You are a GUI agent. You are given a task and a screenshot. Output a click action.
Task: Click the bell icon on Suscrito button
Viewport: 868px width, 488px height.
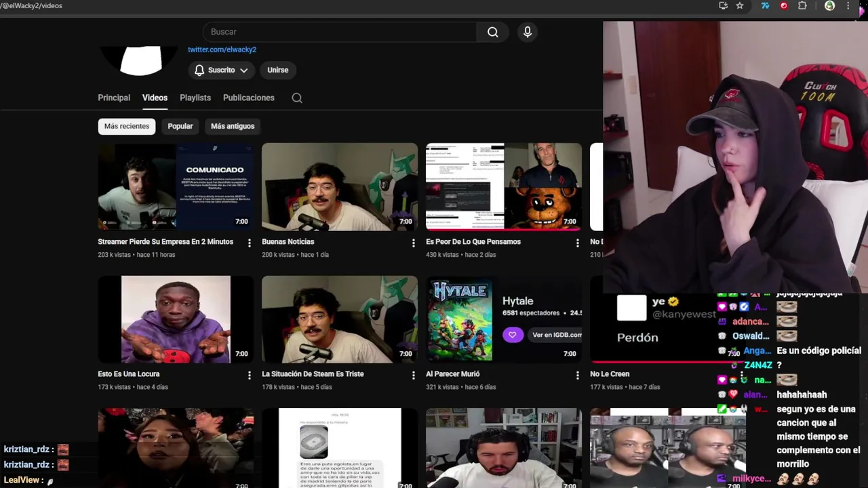coord(199,70)
